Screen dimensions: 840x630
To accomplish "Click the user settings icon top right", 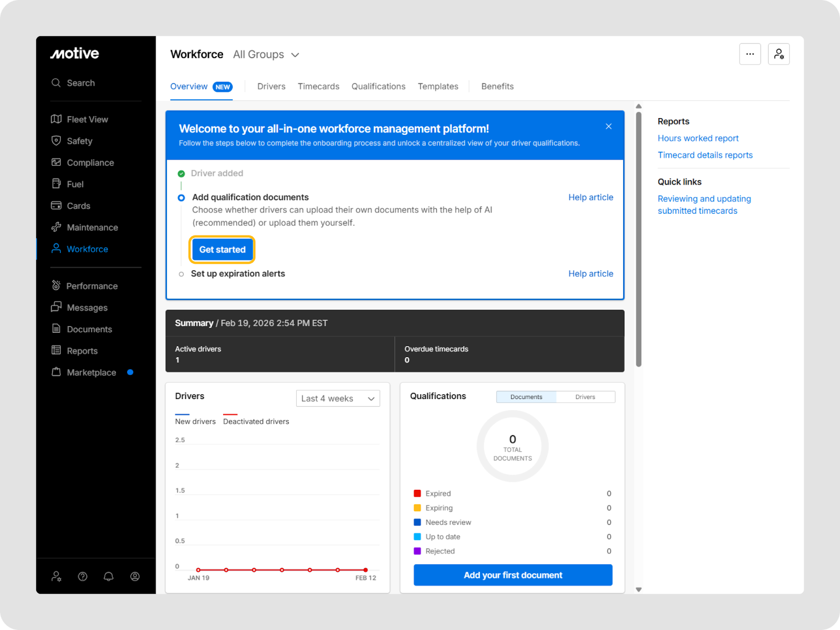I will coord(779,54).
